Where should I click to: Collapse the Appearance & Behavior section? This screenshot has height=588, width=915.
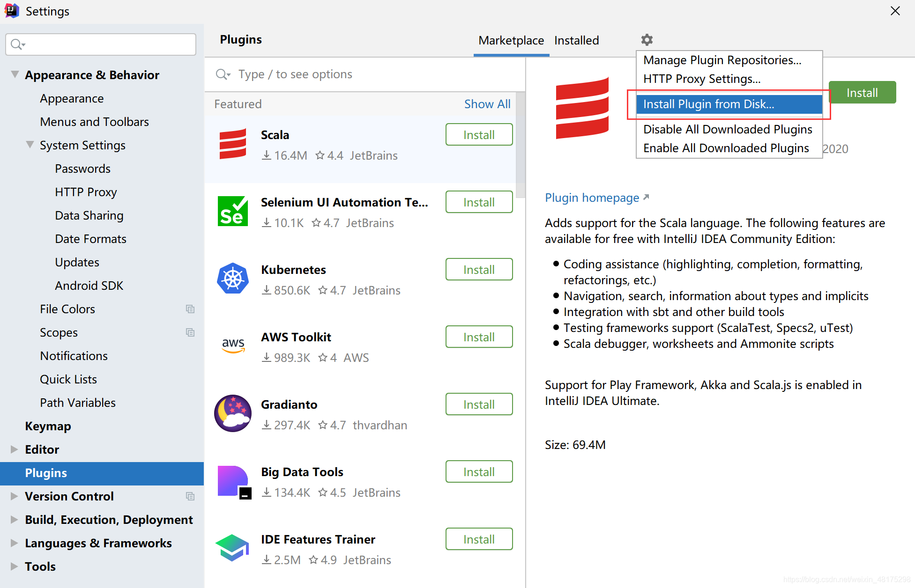(x=15, y=74)
